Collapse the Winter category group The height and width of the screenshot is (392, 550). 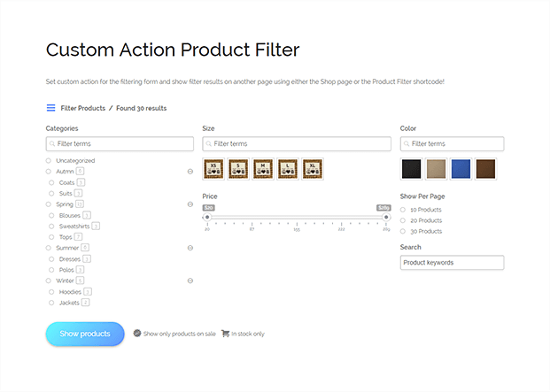[190, 281]
